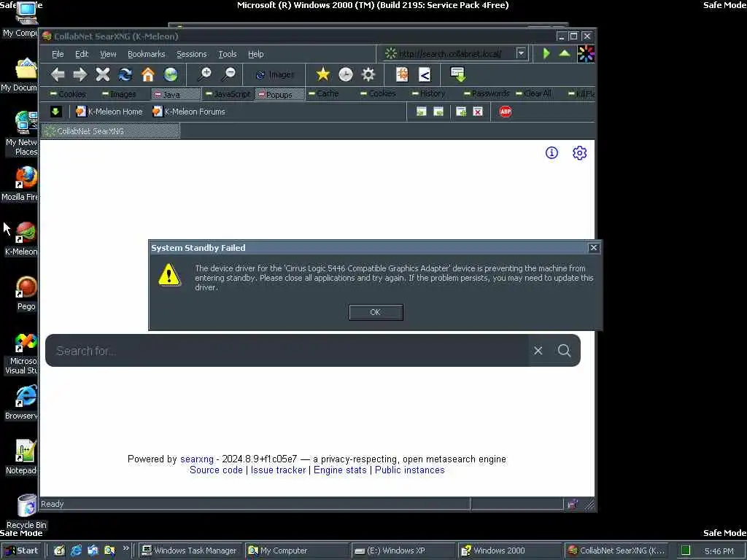Stop page loading with the X icon
The image size is (747, 560).
tap(102, 74)
